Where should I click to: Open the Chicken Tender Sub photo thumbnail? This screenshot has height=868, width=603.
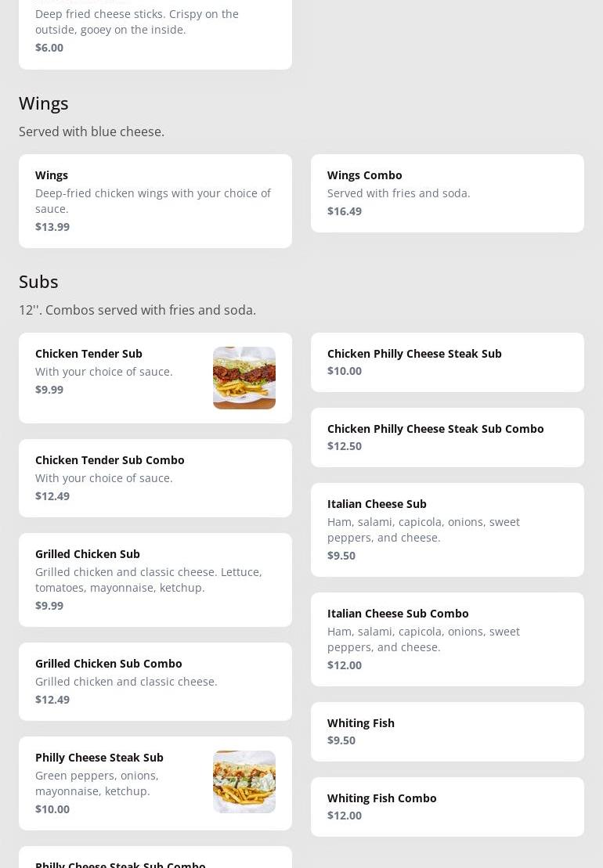point(244,378)
